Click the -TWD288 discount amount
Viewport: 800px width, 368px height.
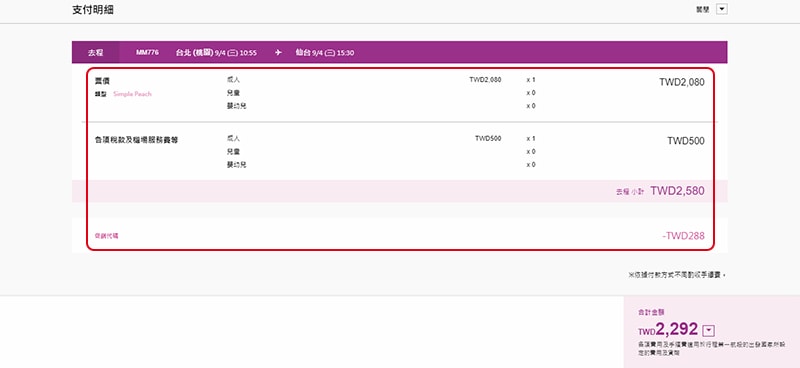tap(683, 236)
